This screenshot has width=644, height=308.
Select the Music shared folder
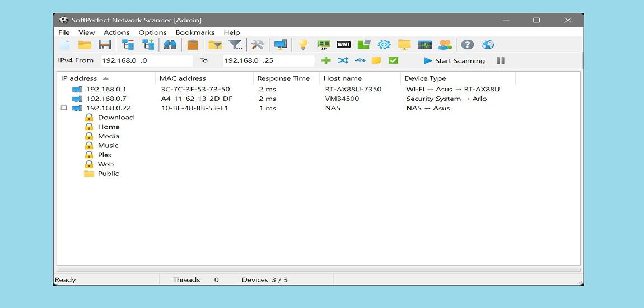click(101, 146)
